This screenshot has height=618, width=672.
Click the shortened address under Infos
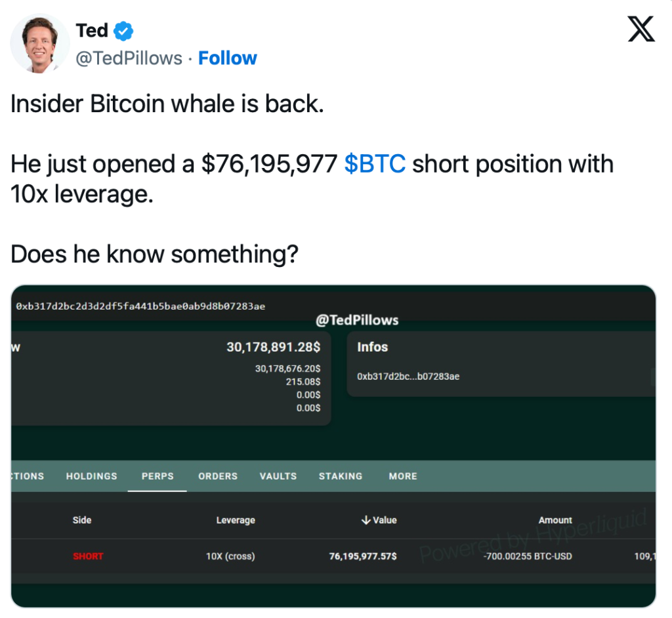408,377
